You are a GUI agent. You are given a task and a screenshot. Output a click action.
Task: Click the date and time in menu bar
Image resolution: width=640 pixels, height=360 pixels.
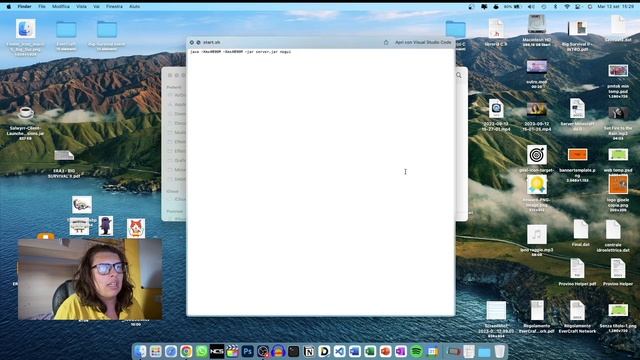pyautogui.click(x=616, y=7)
